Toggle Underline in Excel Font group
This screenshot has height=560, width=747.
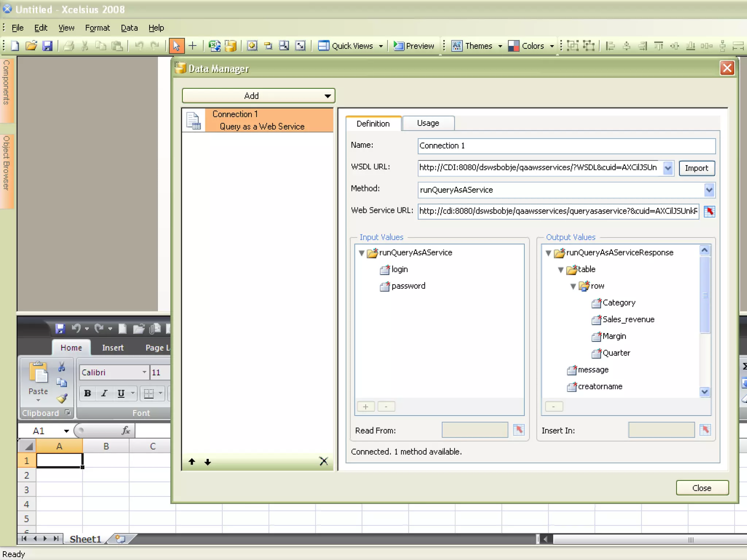point(121,393)
